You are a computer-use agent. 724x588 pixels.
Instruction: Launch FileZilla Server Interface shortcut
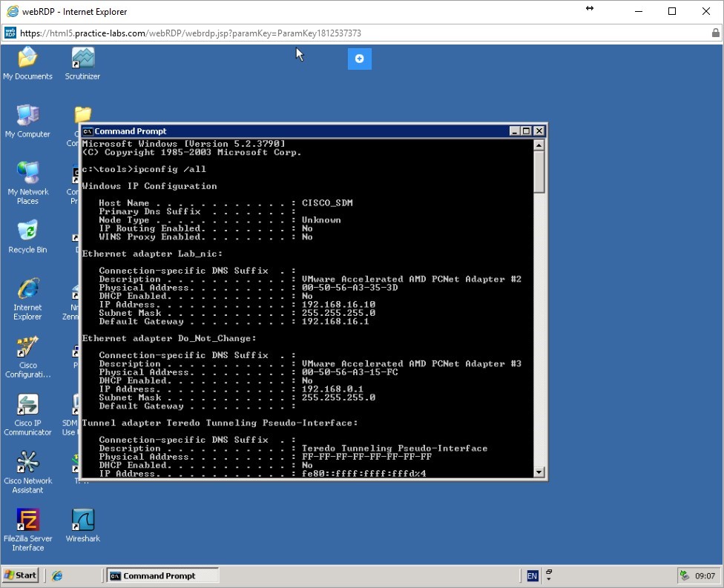27,530
